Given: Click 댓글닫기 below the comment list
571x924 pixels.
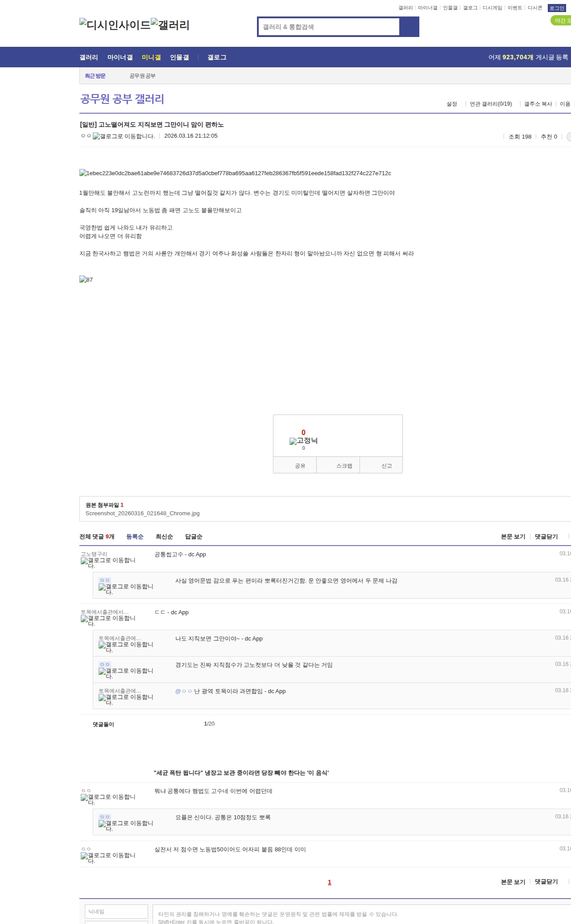Looking at the screenshot, I should (x=546, y=882).
